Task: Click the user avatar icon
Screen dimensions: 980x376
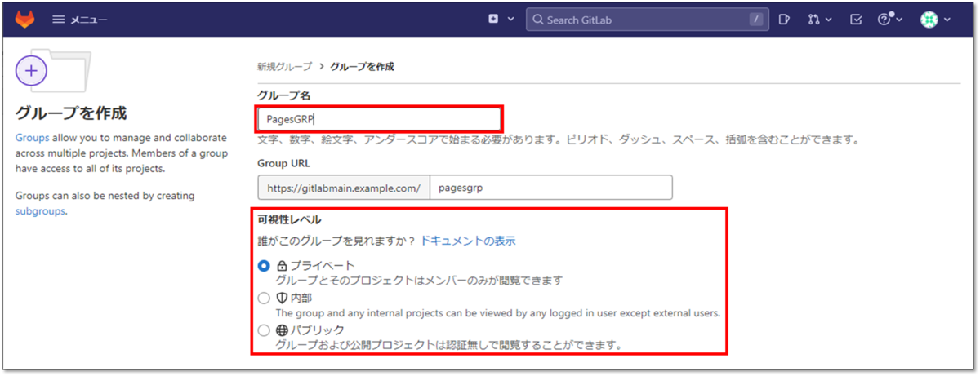Action: (929, 20)
